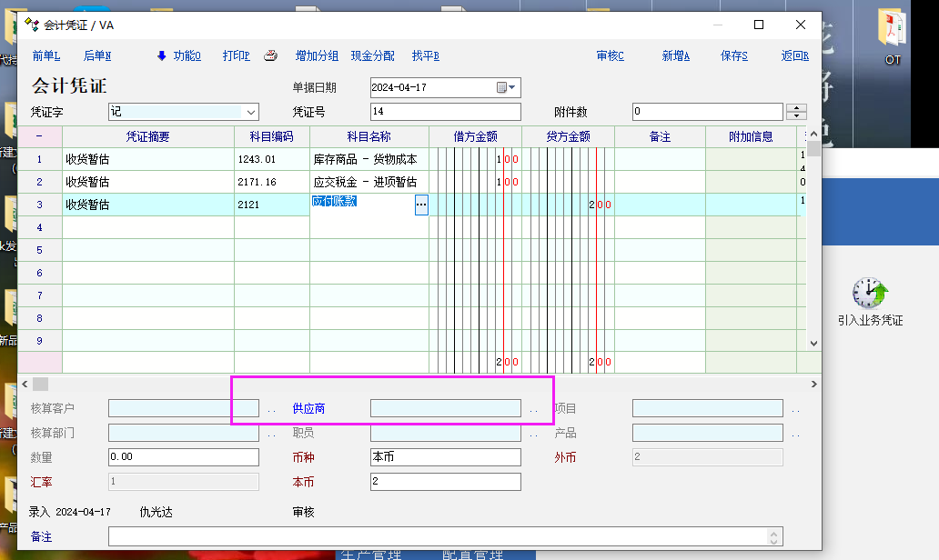
Task: Open the 引入业务凭证 clock icon
Action: 871,294
